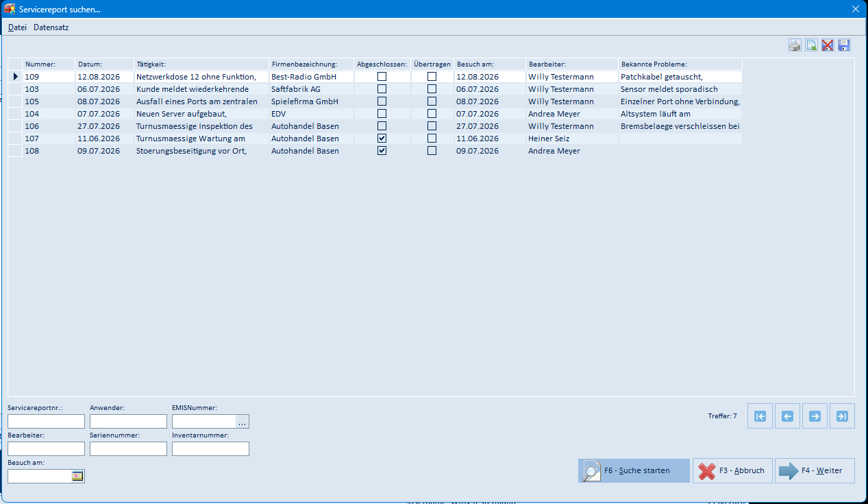
Task: Select cell 'Best-Radio GmbH'
Action: click(312, 77)
